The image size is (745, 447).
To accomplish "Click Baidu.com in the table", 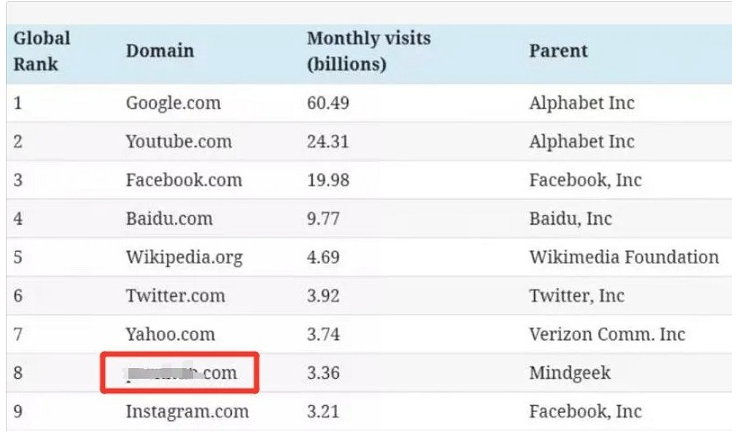I will [169, 219].
